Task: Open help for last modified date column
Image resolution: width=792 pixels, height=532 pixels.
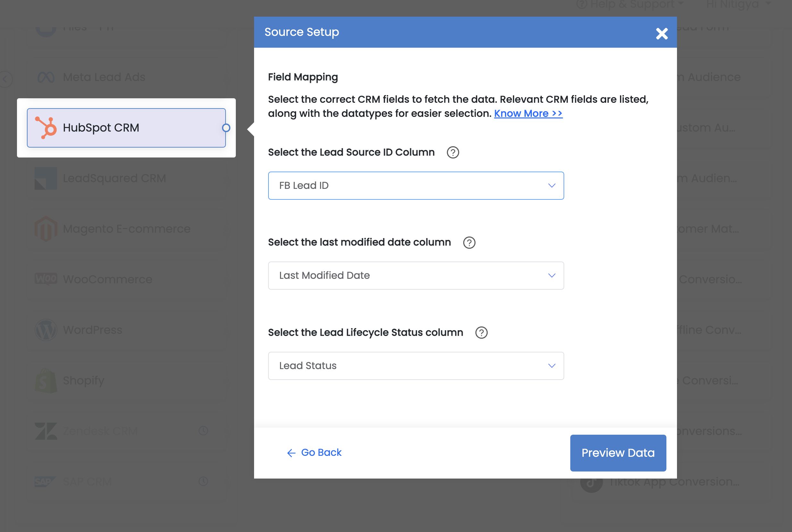Action: point(469,243)
